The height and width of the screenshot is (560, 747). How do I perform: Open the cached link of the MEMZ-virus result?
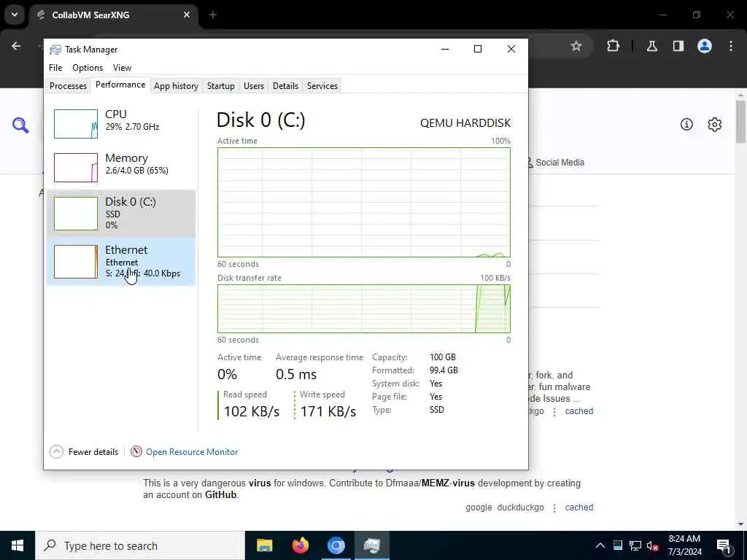point(578,507)
